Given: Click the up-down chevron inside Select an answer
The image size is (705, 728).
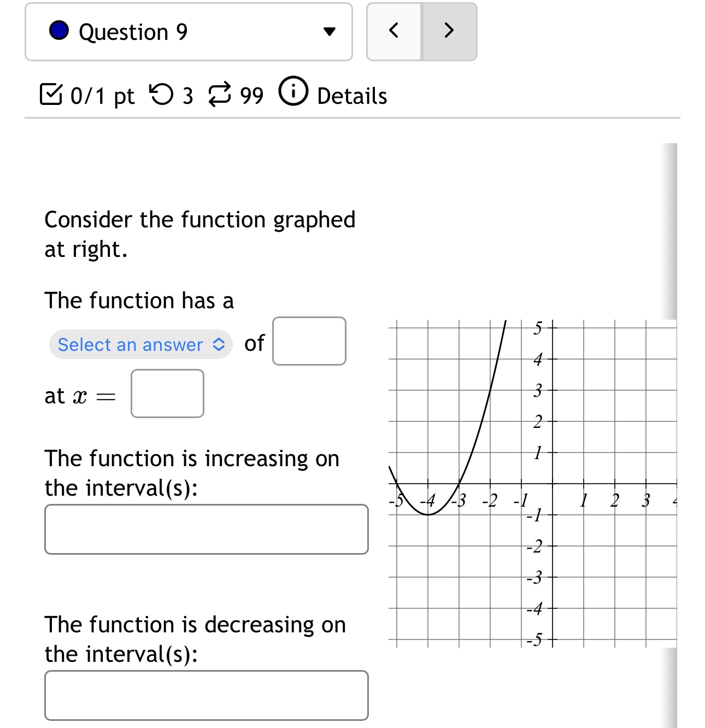Looking at the screenshot, I should click(x=218, y=344).
